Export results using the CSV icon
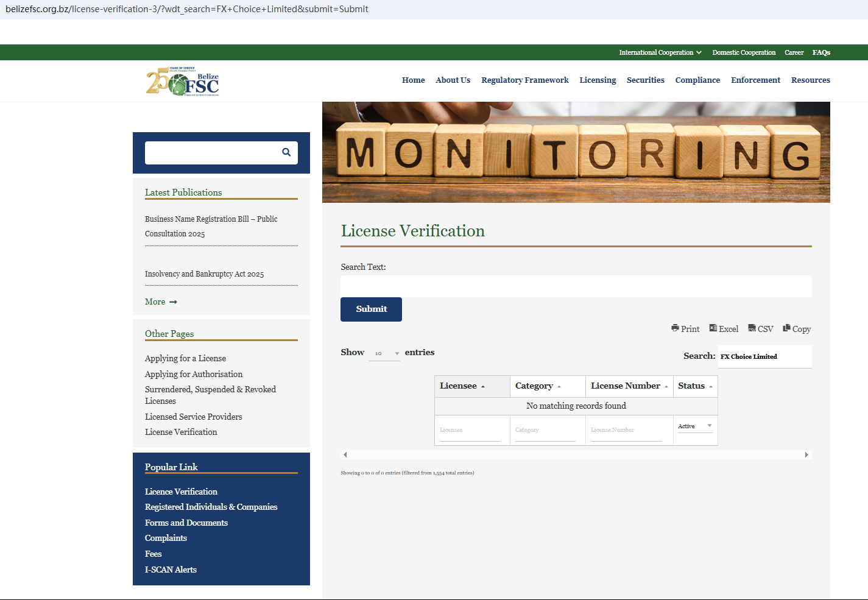Image resolution: width=868 pixels, height=600 pixels. (752, 328)
